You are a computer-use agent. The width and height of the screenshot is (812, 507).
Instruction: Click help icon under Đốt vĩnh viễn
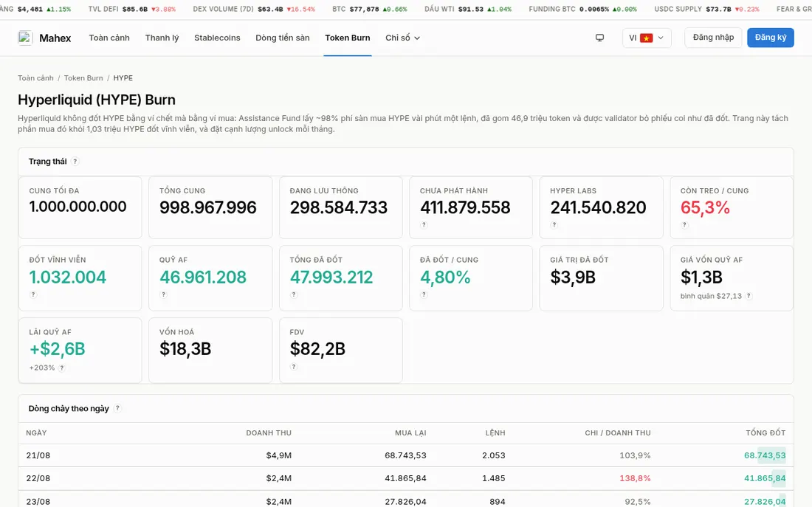coord(33,294)
